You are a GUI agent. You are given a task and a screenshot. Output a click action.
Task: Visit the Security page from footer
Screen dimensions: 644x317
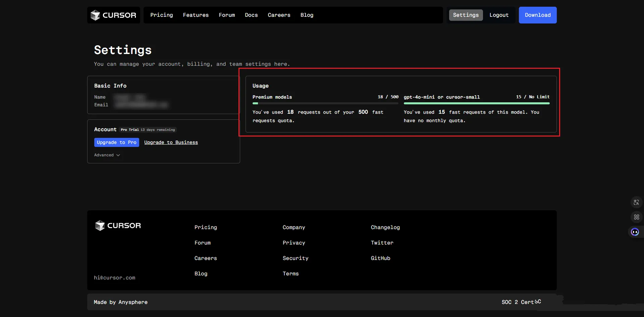coord(295,258)
